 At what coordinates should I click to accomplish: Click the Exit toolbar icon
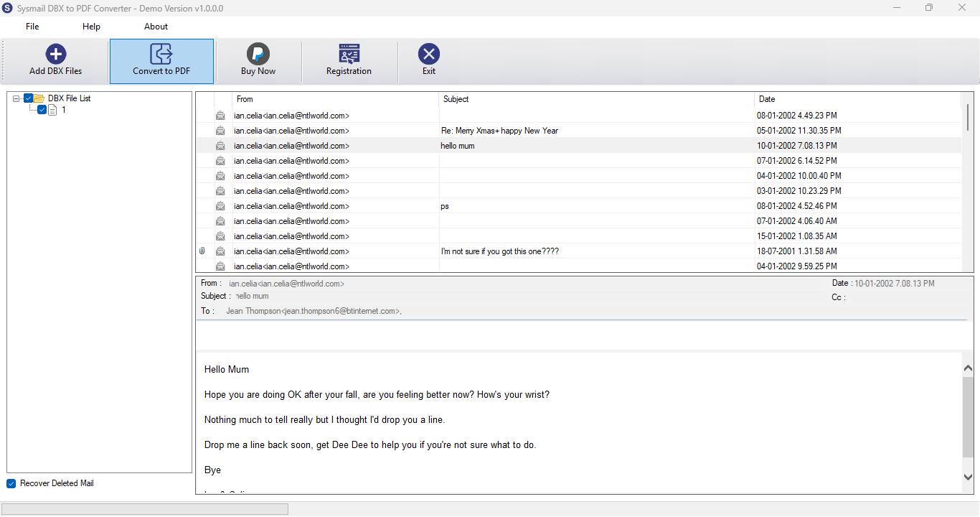pyautogui.click(x=429, y=54)
